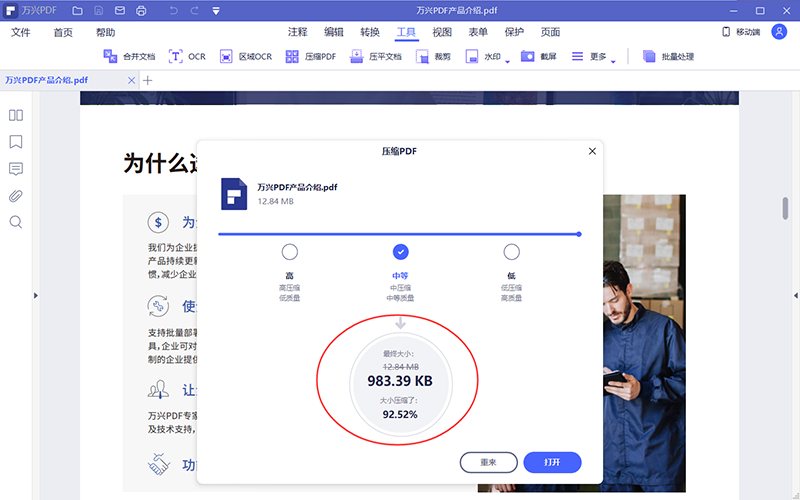800x500 pixels.
Task: Open the comments panel icon
Action: point(16,169)
